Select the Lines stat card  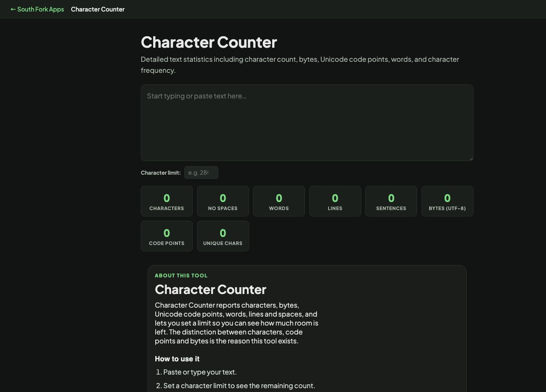coord(335,201)
